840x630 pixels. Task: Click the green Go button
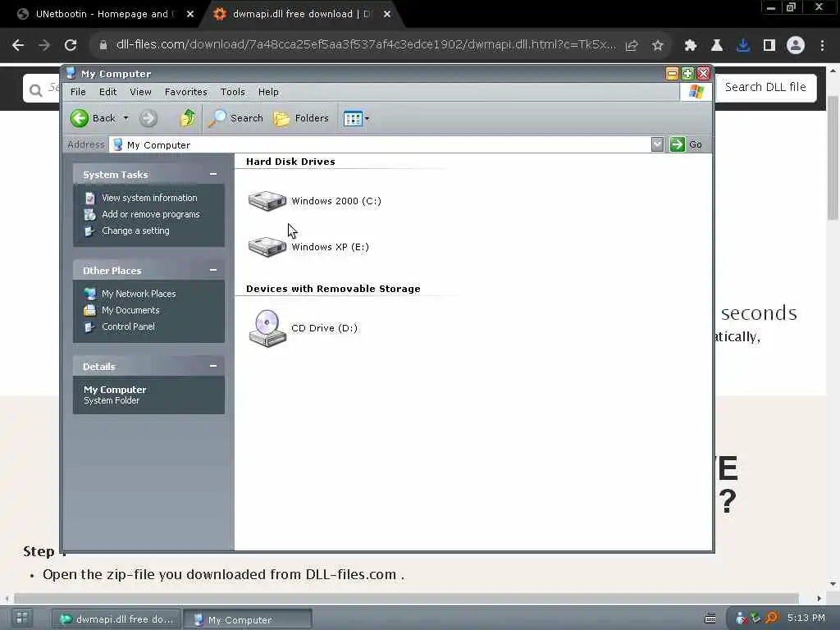pos(687,144)
